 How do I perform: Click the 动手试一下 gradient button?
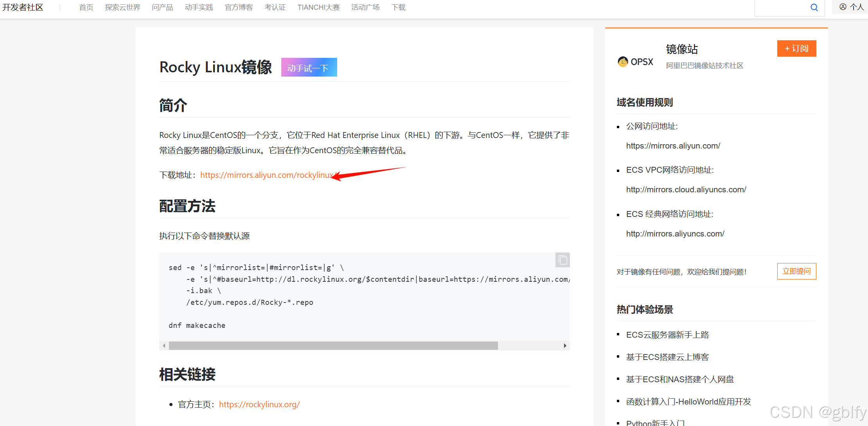(309, 68)
